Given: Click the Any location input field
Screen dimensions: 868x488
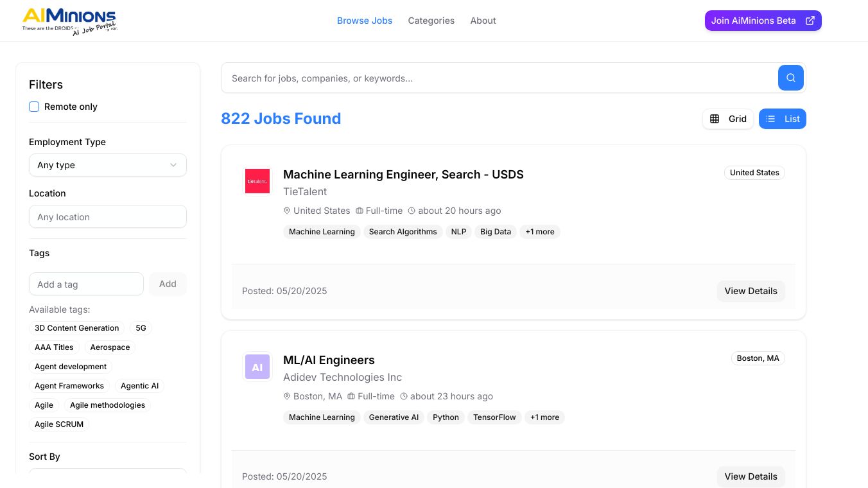Looking at the screenshot, I should coord(108,217).
